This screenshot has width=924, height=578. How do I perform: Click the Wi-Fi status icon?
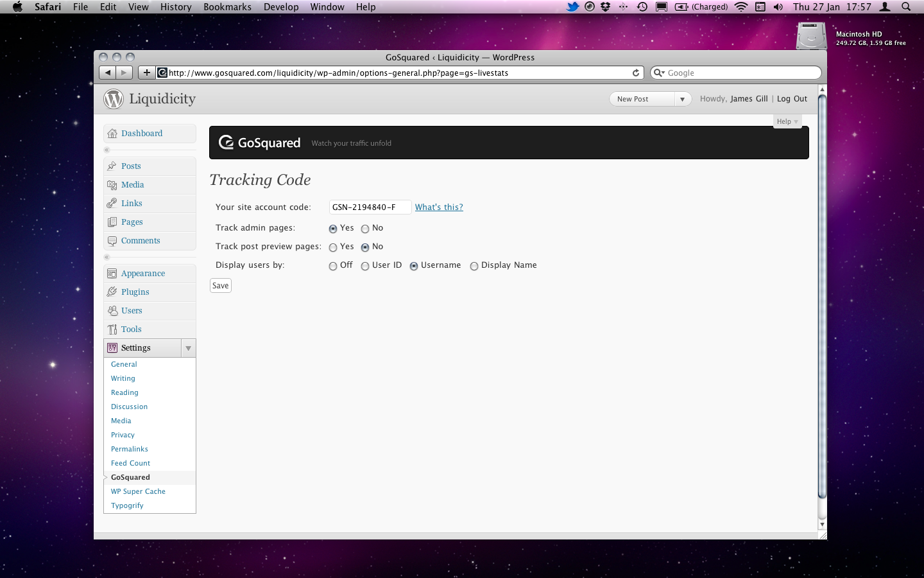pos(741,6)
